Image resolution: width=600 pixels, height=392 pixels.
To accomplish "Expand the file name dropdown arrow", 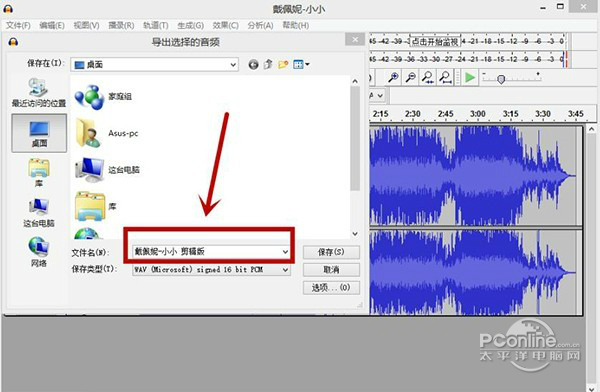I will coord(285,252).
